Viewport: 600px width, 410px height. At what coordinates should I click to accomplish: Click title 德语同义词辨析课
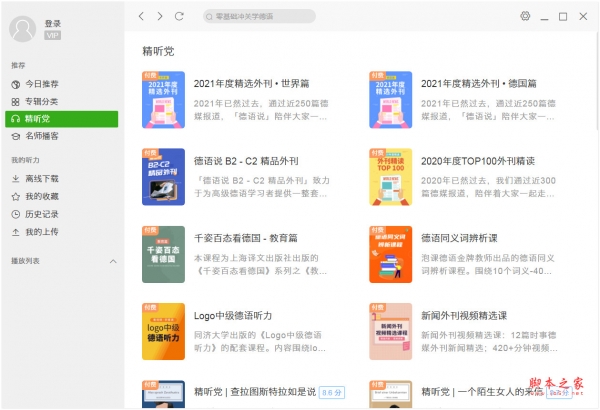point(459,238)
